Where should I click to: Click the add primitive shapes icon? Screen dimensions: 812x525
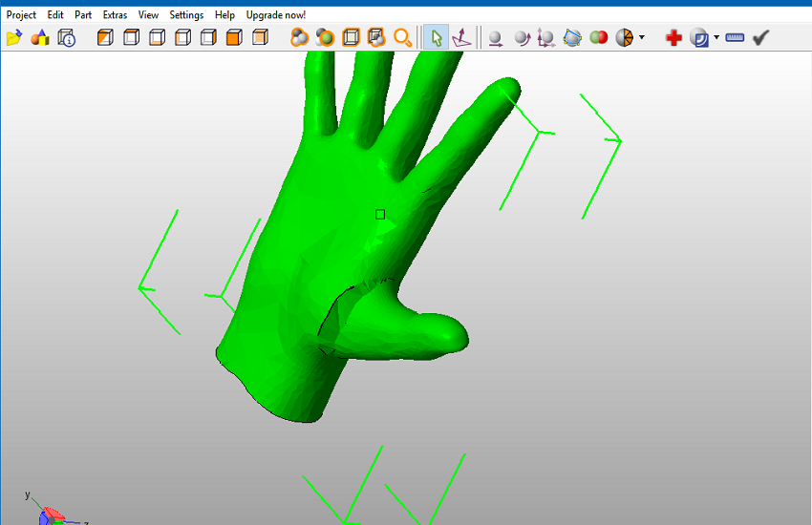[x=40, y=38]
